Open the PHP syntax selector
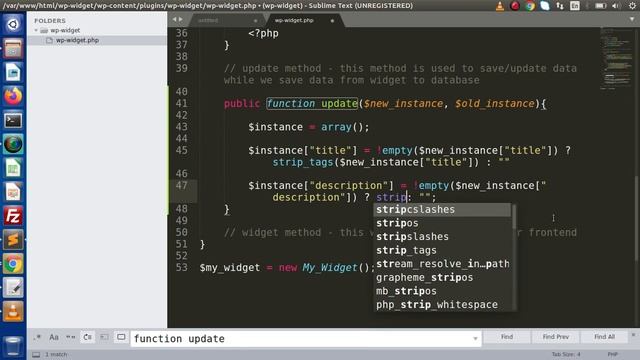 click(x=612, y=354)
